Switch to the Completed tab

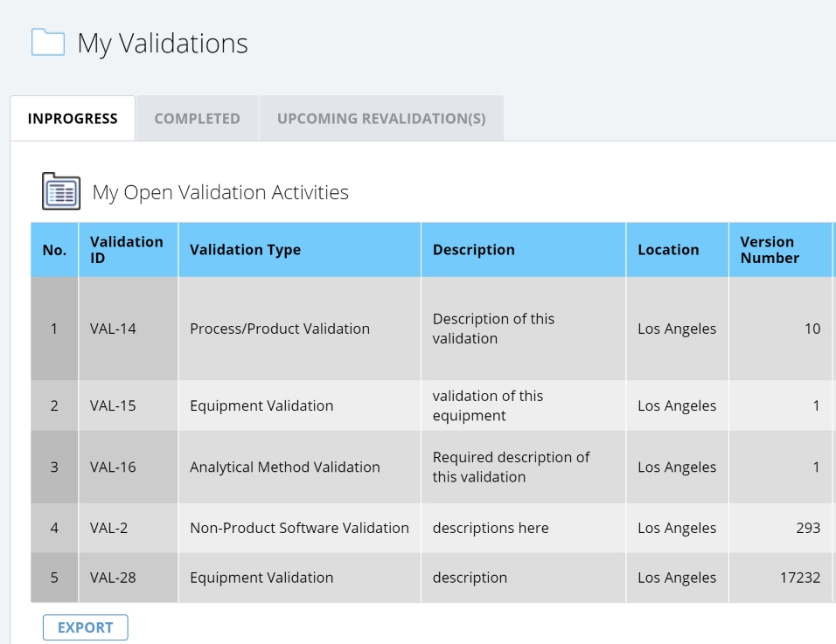198,118
